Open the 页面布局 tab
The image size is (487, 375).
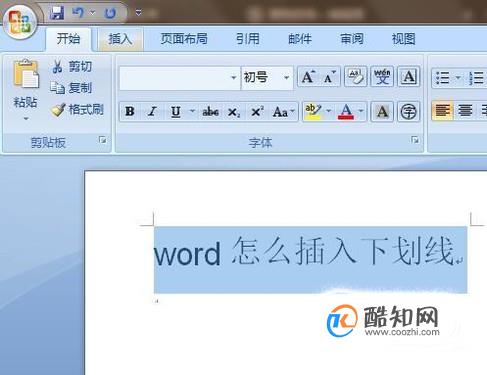pos(184,39)
